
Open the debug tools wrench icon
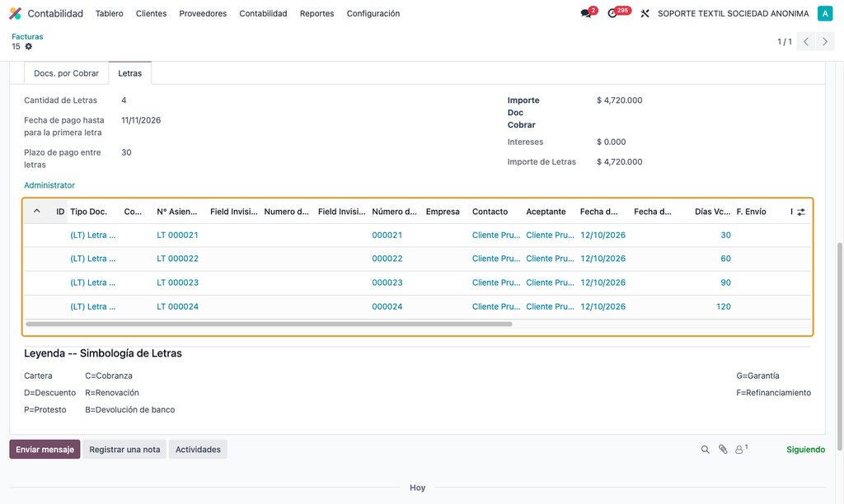click(x=645, y=13)
